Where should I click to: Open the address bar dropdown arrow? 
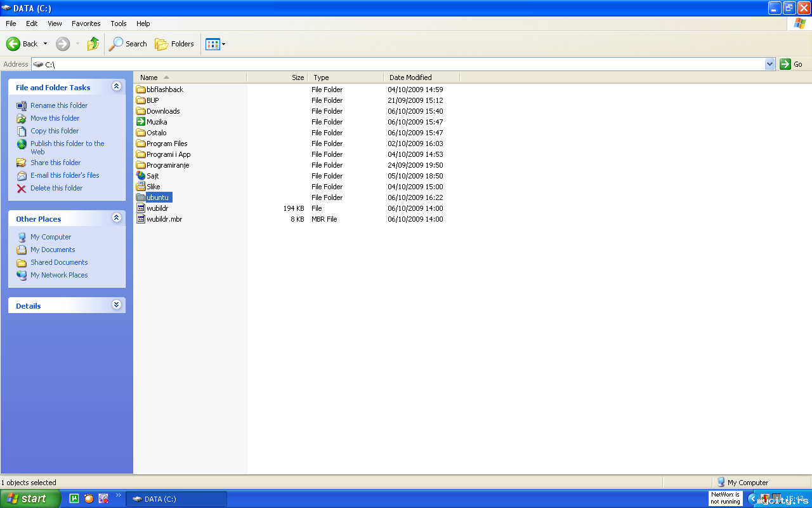point(770,64)
